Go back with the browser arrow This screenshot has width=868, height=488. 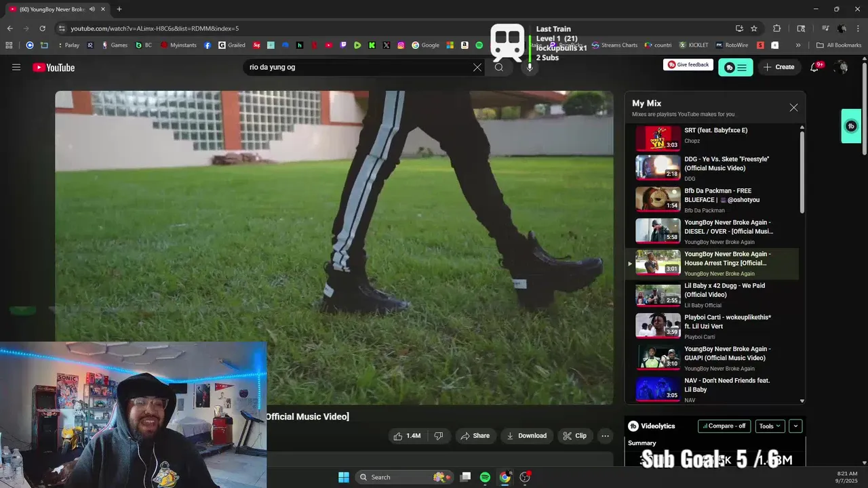click(9, 28)
